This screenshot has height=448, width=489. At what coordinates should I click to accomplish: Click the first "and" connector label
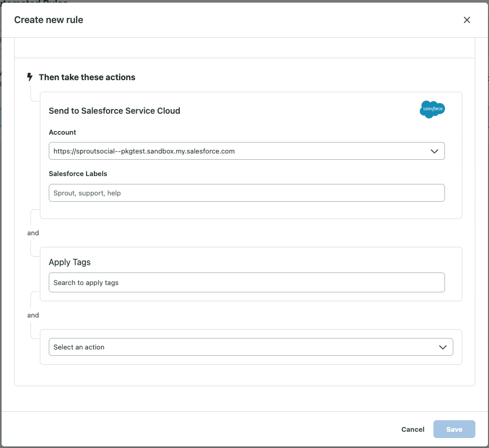(32, 233)
